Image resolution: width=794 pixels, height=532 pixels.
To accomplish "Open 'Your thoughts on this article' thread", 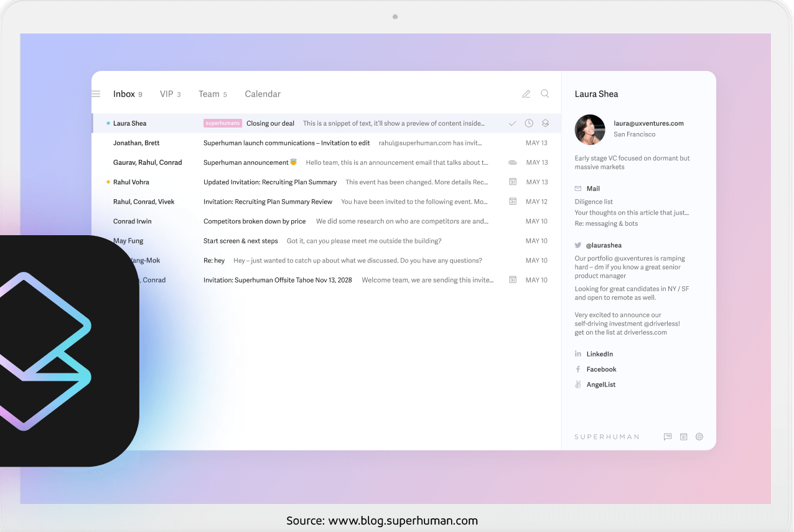I will (x=632, y=212).
